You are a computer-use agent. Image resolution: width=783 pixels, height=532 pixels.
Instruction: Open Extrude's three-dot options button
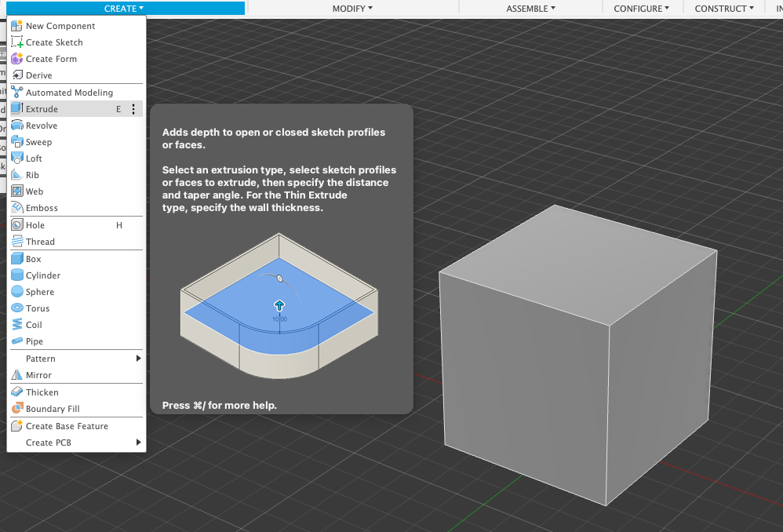click(x=133, y=109)
